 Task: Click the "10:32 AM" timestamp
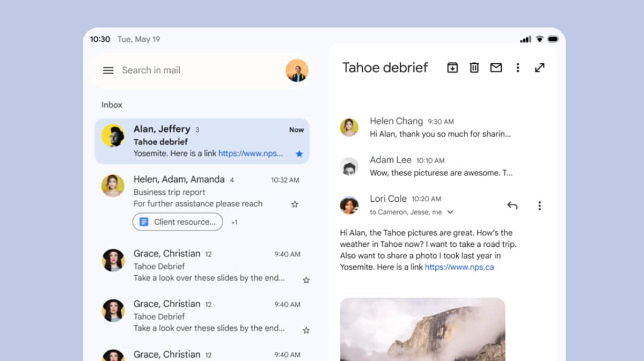coord(286,180)
